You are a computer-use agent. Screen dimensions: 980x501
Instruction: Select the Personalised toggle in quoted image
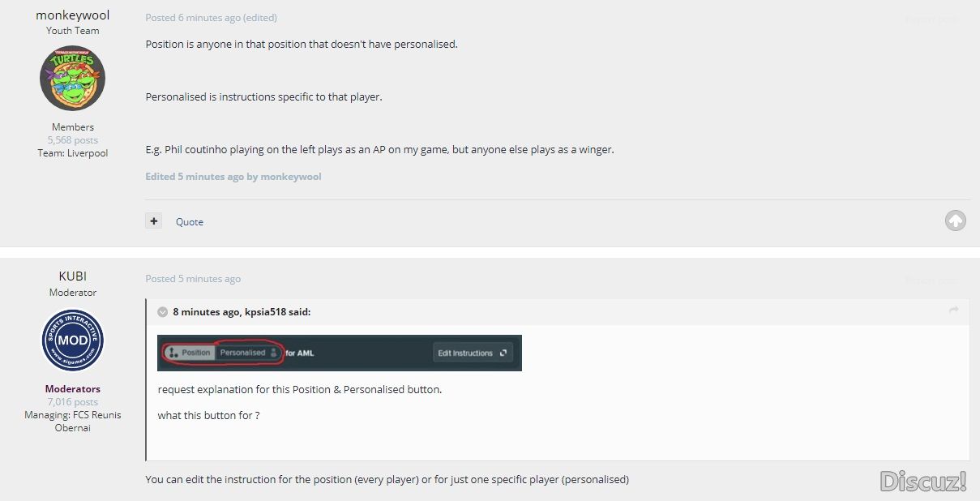coord(248,353)
